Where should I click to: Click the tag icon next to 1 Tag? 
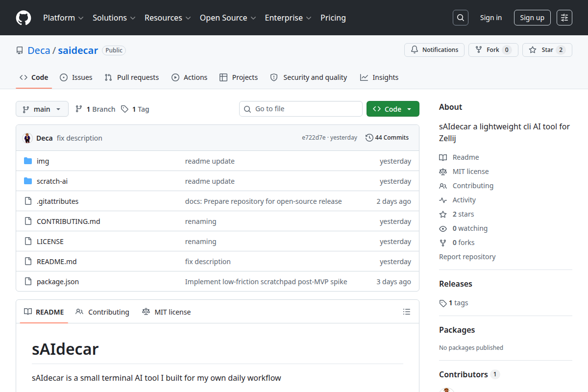[x=125, y=109]
